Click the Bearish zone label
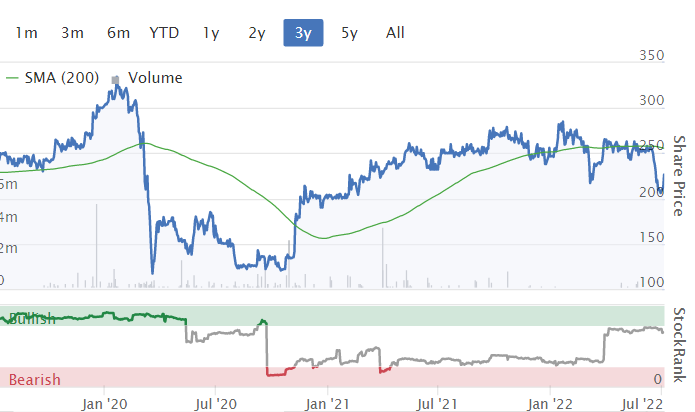695x412 pixels. [35, 380]
